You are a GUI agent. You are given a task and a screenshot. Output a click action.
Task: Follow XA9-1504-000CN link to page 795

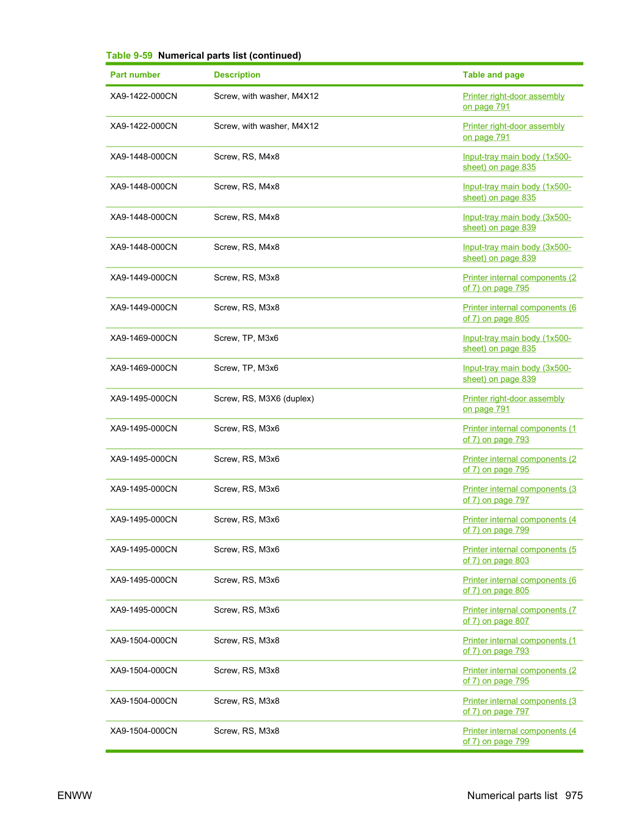[519, 676]
